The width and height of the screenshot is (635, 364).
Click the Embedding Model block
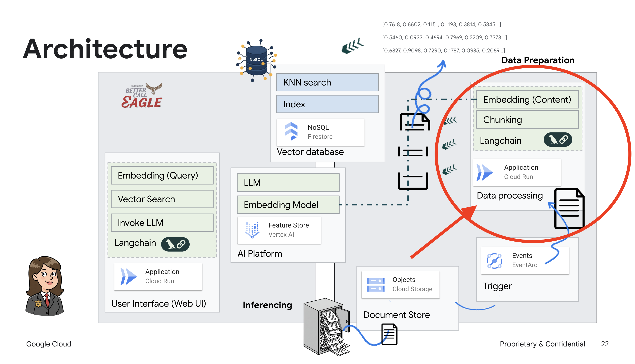pyautogui.click(x=288, y=205)
